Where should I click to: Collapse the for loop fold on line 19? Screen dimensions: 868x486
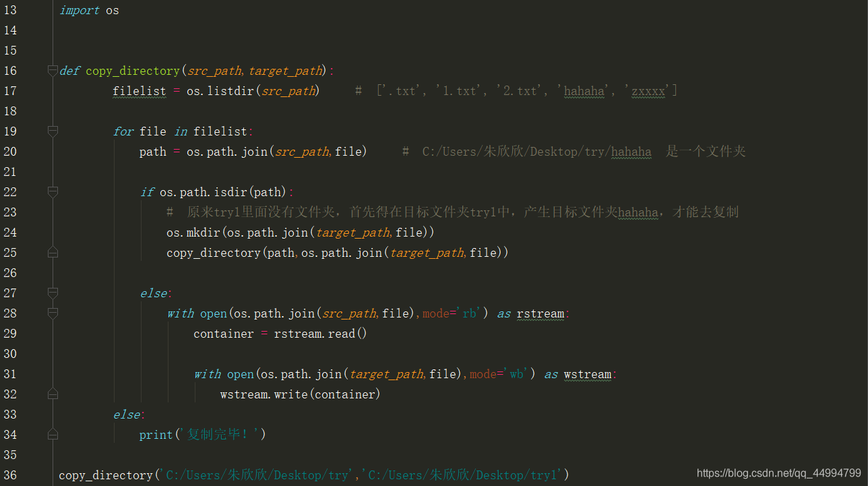click(53, 131)
